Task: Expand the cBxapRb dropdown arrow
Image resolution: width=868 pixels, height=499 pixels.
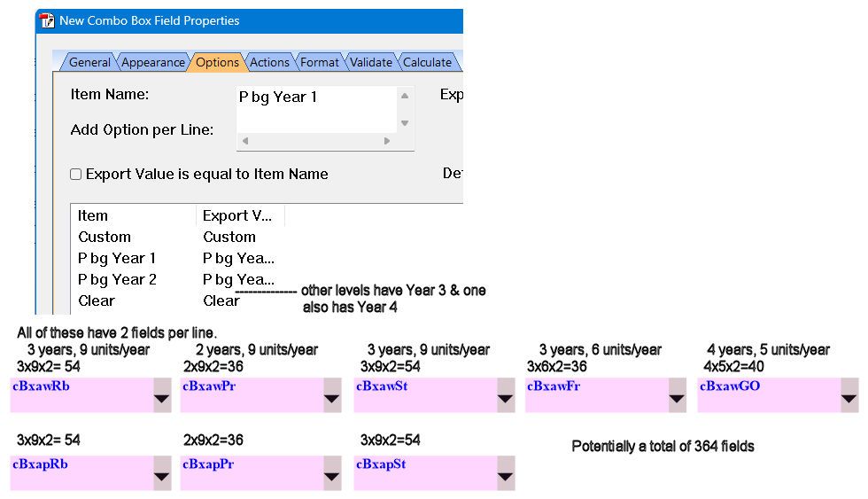Action: 162,473
